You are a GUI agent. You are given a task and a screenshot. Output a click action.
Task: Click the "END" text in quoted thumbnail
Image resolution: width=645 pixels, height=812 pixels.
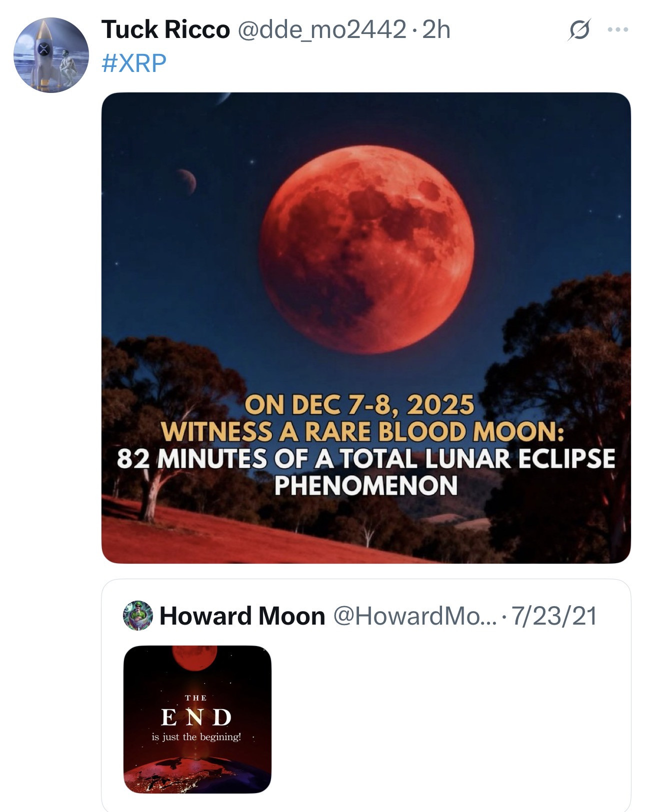(x=196, y=718)
